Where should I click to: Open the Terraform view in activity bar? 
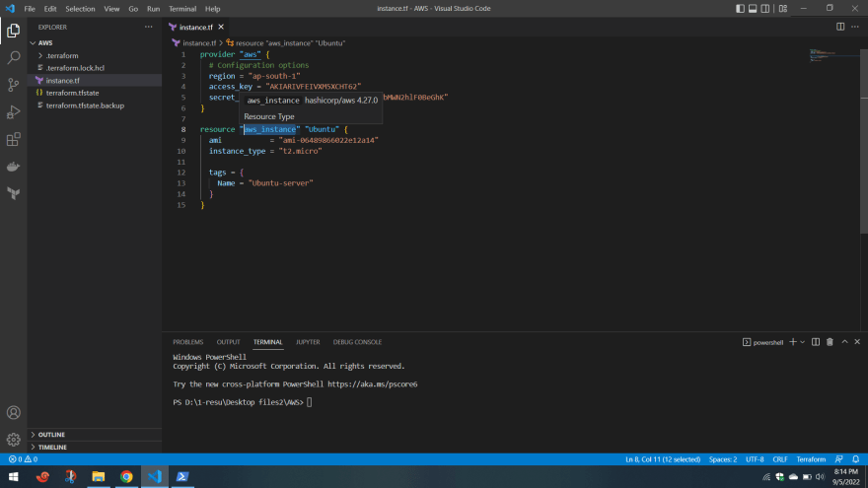point(13,193)
